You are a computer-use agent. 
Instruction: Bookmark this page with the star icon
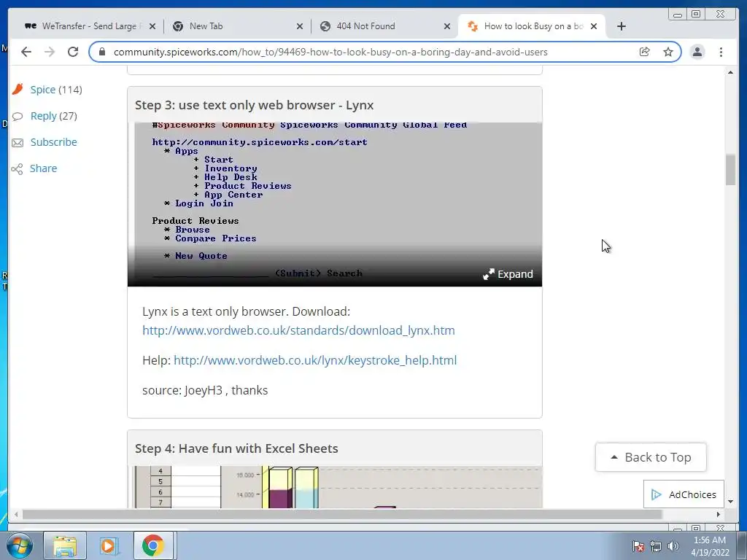coord(668,52)
